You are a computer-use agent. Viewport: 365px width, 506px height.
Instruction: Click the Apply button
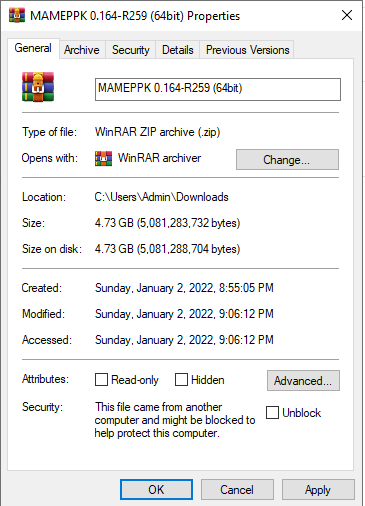point(318,490)
